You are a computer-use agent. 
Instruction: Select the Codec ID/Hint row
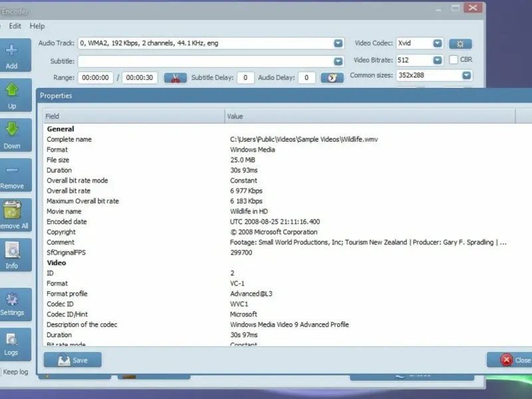[x=288, y=315]
